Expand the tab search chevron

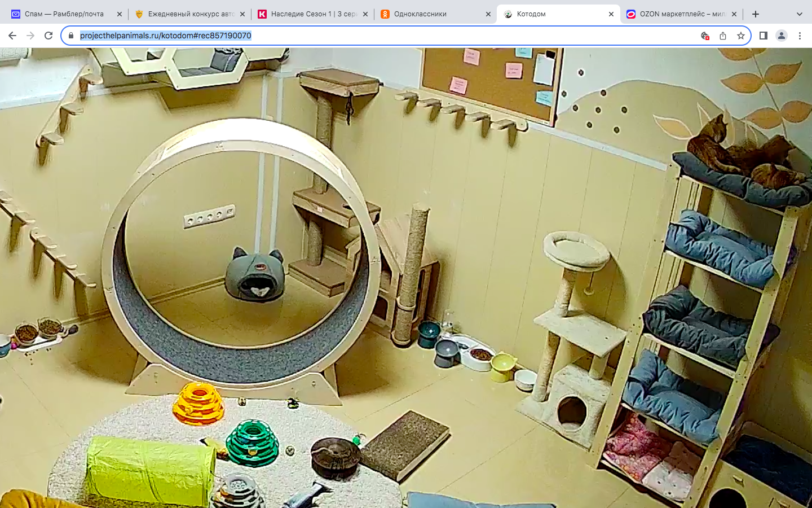pos(799,14)
